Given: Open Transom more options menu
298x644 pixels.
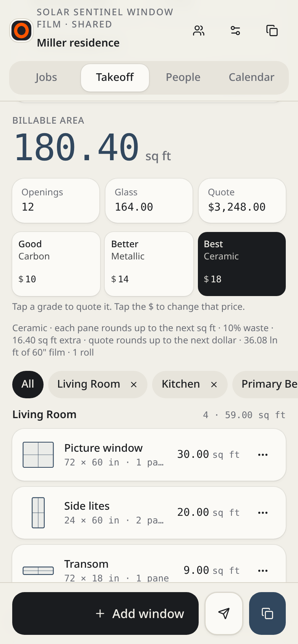Looking at the screenshot, I should [263, 571].
